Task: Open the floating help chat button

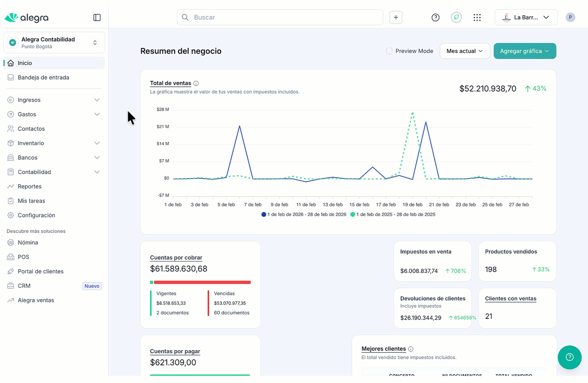Action: (570, 357)
